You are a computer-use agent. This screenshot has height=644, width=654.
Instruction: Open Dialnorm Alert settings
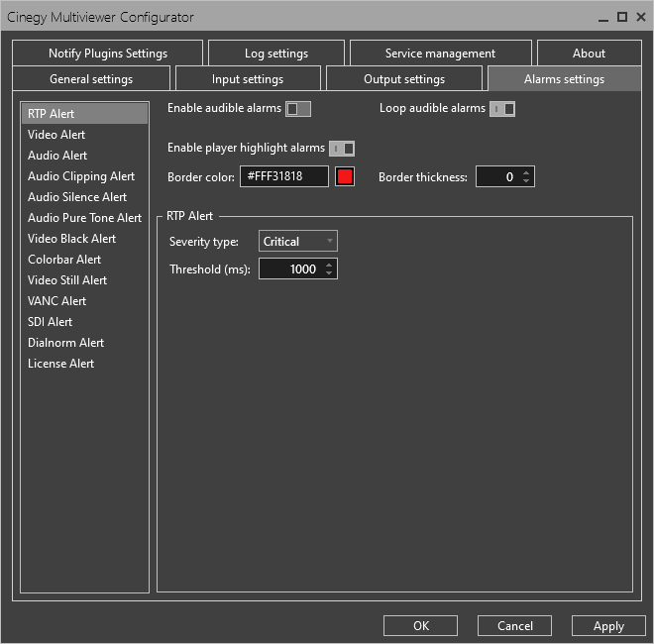(x=84, y=343)
